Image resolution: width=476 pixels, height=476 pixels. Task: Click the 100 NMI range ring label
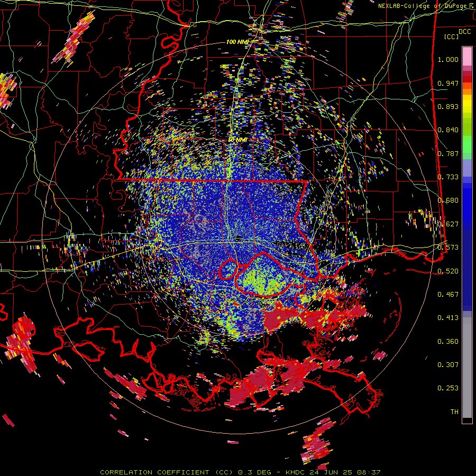(237, 42)
